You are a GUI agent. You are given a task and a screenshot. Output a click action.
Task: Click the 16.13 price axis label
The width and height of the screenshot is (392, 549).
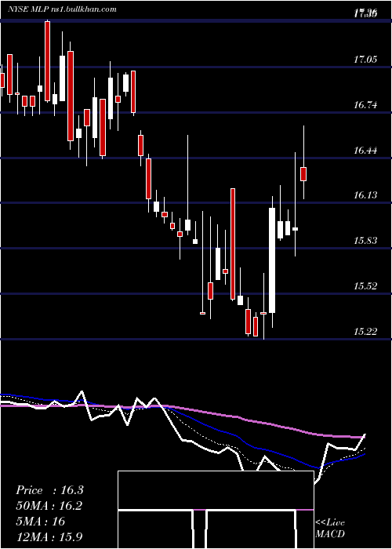365,195
